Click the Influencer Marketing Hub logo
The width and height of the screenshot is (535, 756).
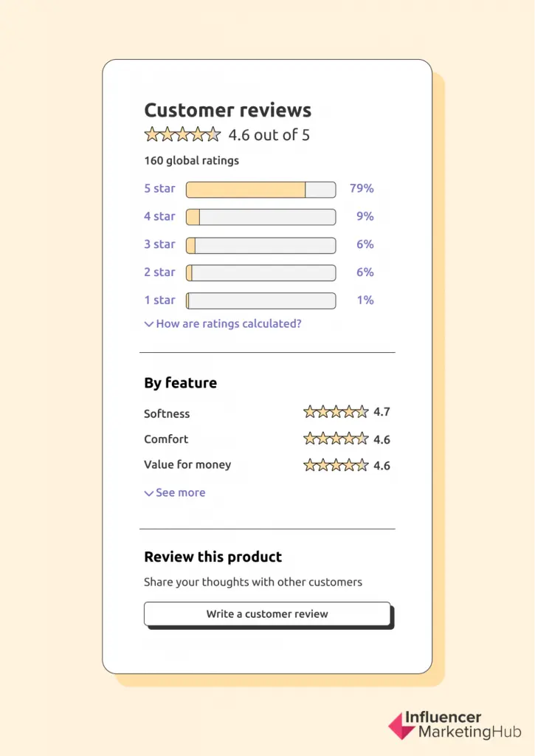click(455, 725)
